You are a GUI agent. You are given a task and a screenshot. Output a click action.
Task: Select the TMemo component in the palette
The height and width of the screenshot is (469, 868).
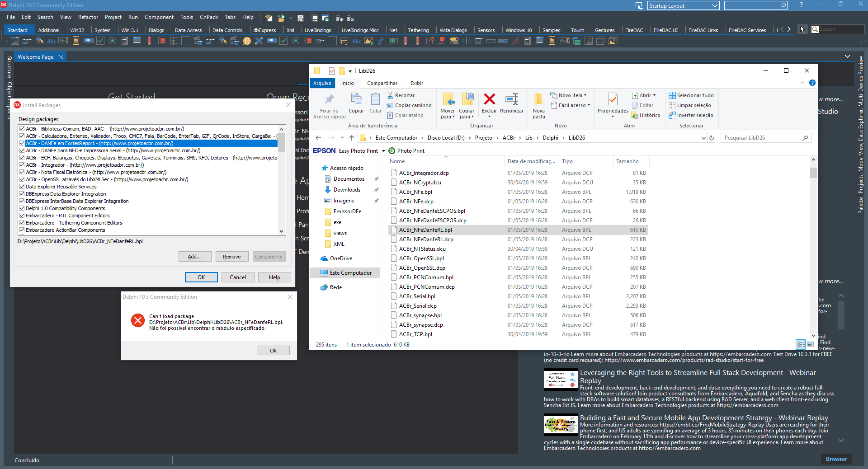[76, 41]
